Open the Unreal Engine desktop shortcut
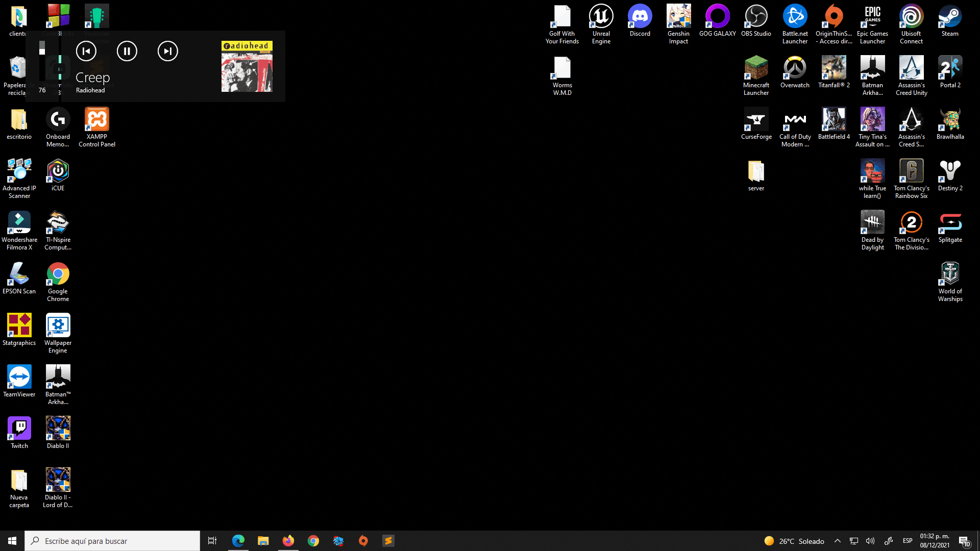 tap(601, 24)
